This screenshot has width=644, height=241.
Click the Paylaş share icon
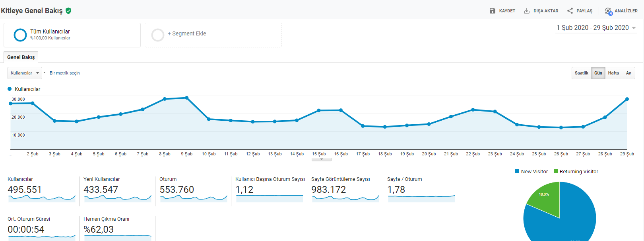570,11
